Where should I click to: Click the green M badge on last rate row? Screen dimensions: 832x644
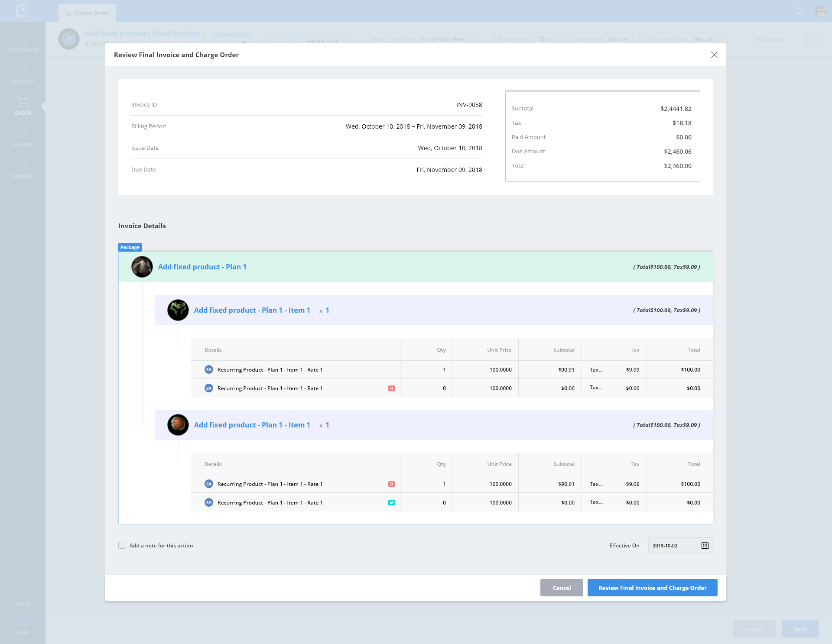pos(391,503)
